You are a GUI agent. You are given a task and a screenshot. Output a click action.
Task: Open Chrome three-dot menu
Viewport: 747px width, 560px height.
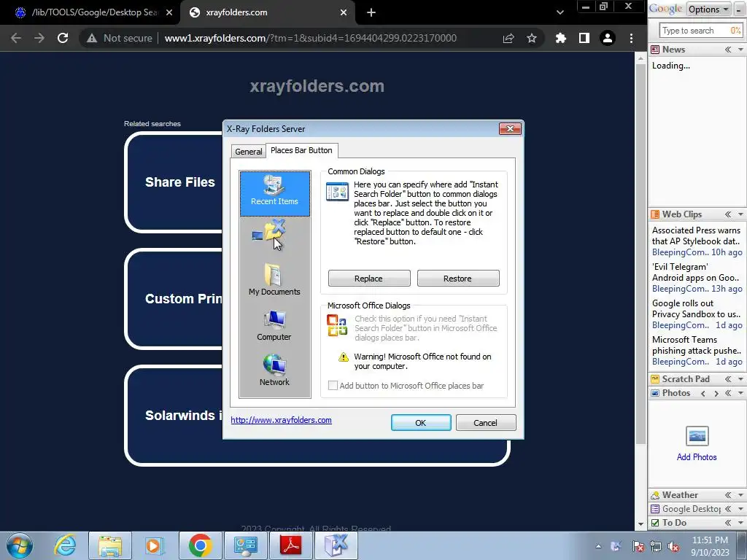631,38
